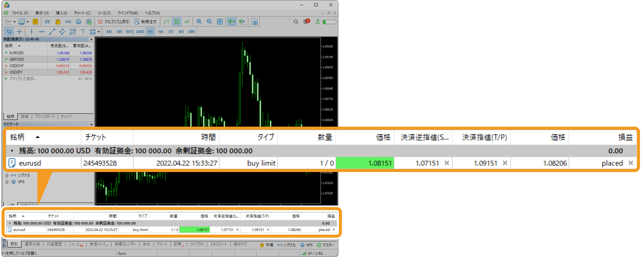Click the green LVL level icon
Viewport: 644px width, 257px height.
[x=318, y=22]
